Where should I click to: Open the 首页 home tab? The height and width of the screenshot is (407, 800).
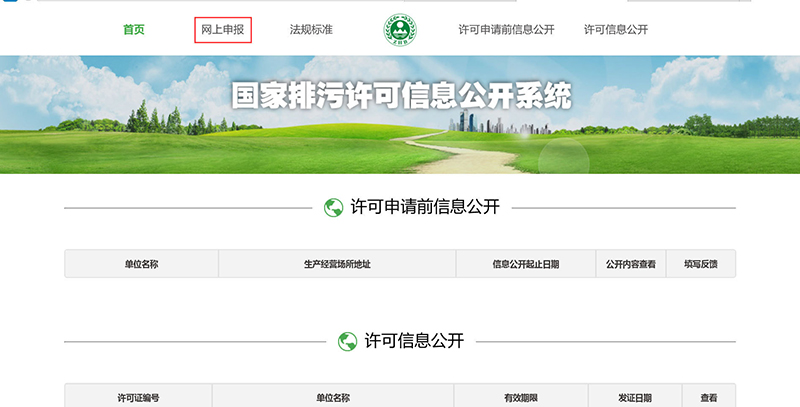tap(134, 30)
